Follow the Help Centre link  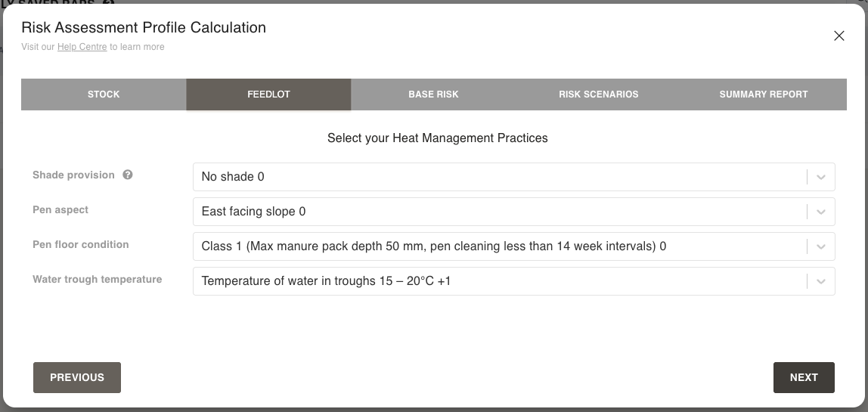click(82, 47)
